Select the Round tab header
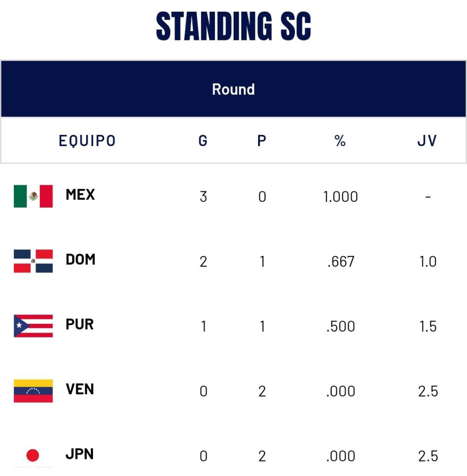 (233, 89)
